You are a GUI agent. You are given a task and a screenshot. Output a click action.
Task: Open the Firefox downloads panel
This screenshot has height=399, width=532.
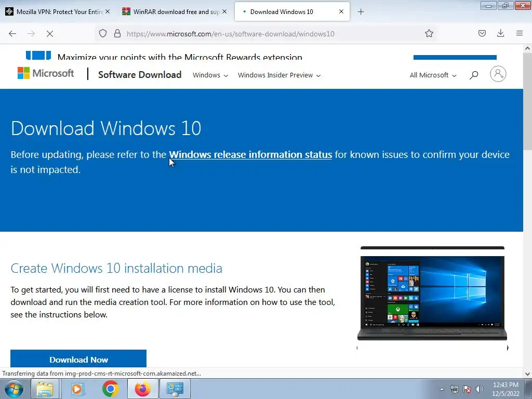pyautogui.click(x=500, y=33)
